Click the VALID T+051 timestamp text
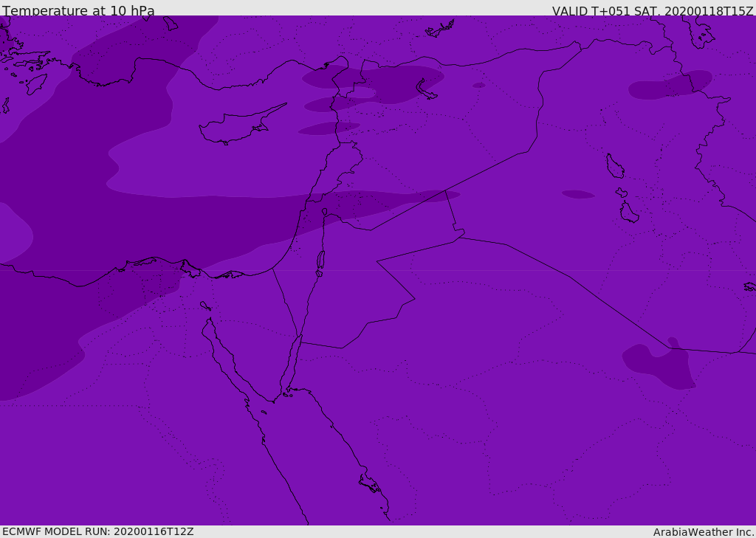Viewport: 756px width, 538px height. (653, 11)
